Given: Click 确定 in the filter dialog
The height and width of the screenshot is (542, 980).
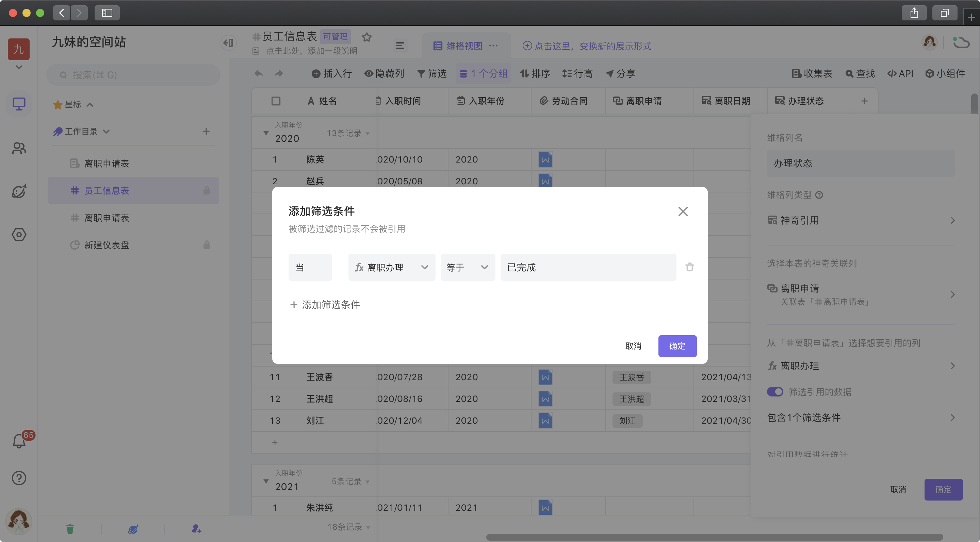Looking at the screenshot, I should (x=677, y=346).
